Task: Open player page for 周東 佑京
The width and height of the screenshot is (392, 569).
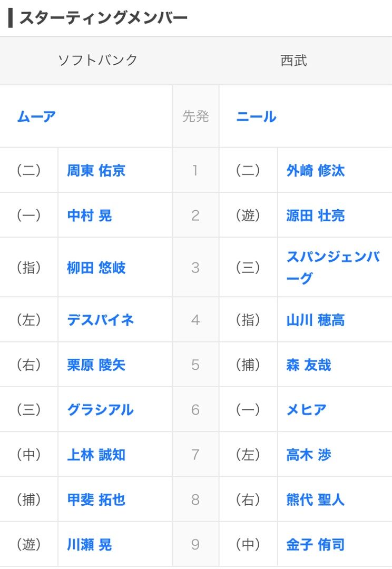Action: (96, 170)
